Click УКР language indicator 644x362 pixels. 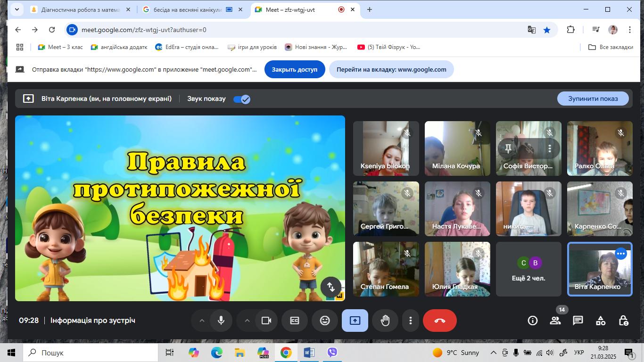coord(579,353)
